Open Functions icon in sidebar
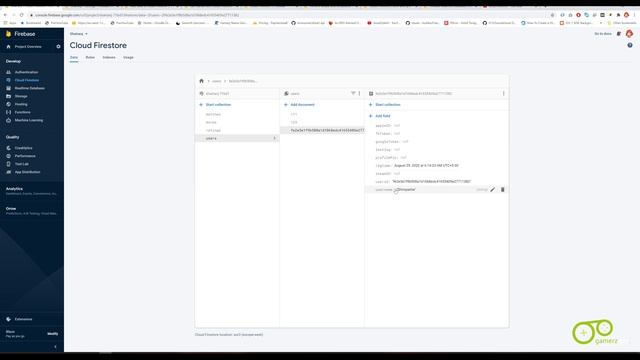Screen dimensions: 640x360 [8, 112]
